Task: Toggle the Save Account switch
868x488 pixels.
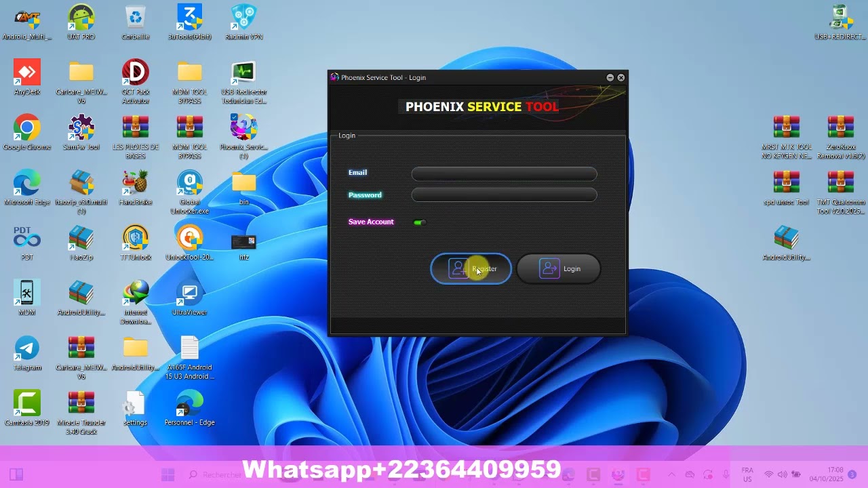Action: point(420,222)
